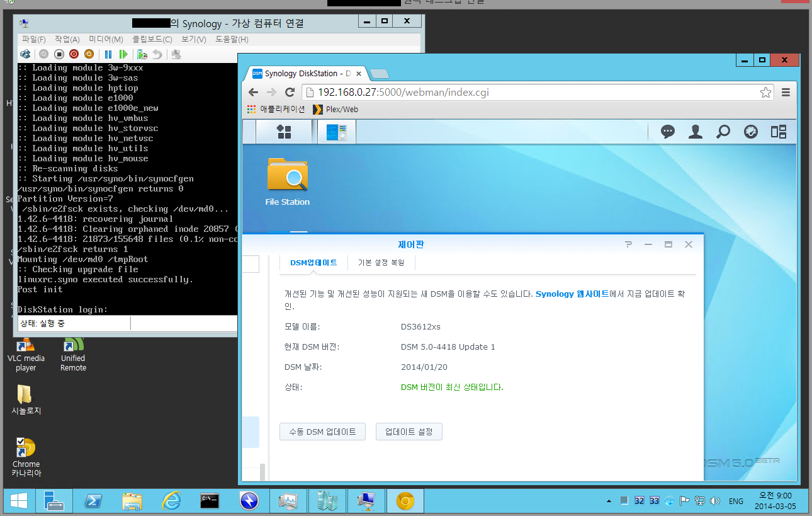
Task: Click the DiskStation login prompt in the console
Action: point(63,309)
